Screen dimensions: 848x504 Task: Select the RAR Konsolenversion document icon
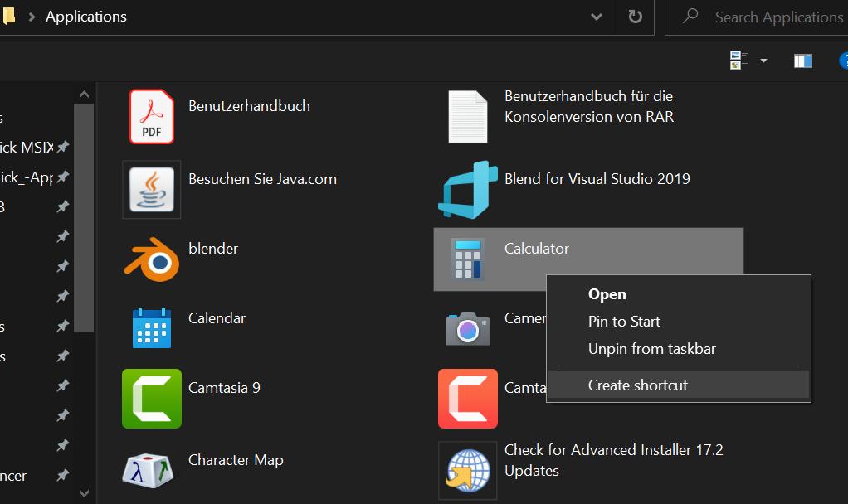(468, 116)
